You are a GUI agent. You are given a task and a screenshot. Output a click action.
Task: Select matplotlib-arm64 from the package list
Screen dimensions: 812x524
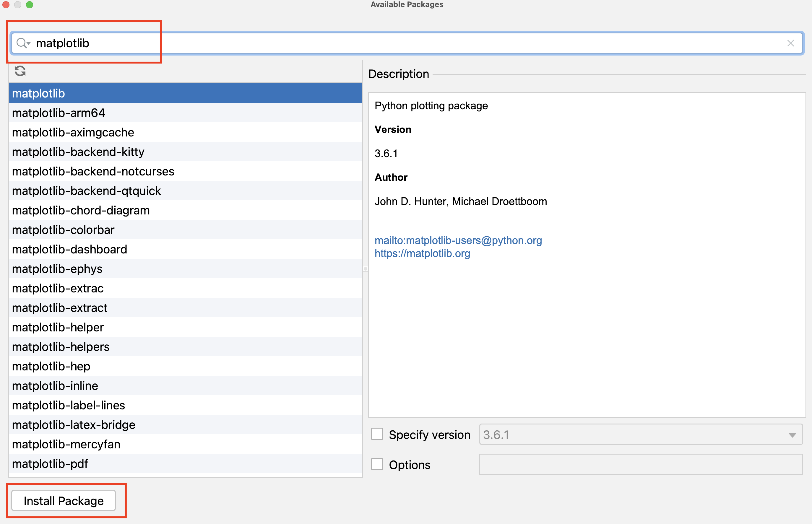click(59, 113)
